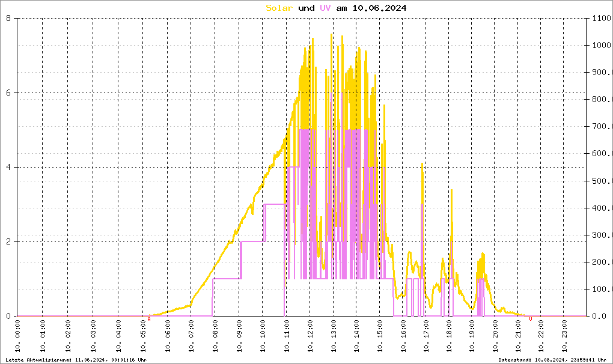
Task: Click the time label '10. 21:00'
Action: [518, 336]
